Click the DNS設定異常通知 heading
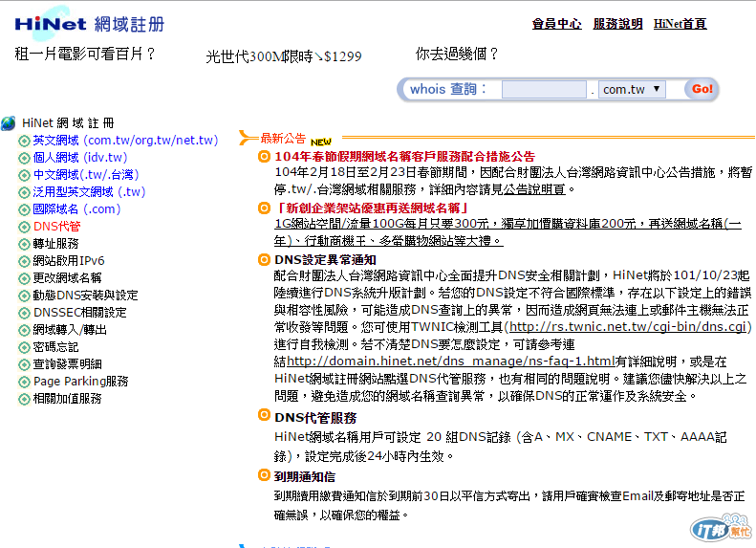756x548 pixels. tap(325, 260)
